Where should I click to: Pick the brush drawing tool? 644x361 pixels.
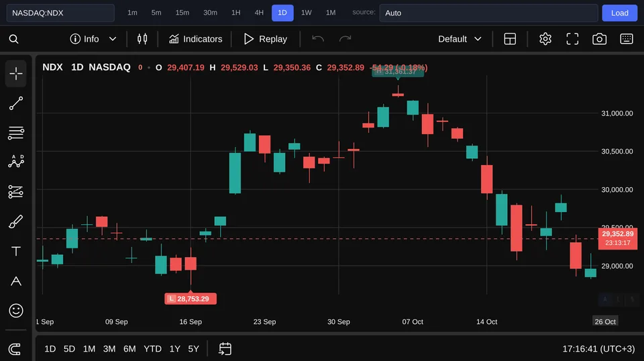click(16, 221)
